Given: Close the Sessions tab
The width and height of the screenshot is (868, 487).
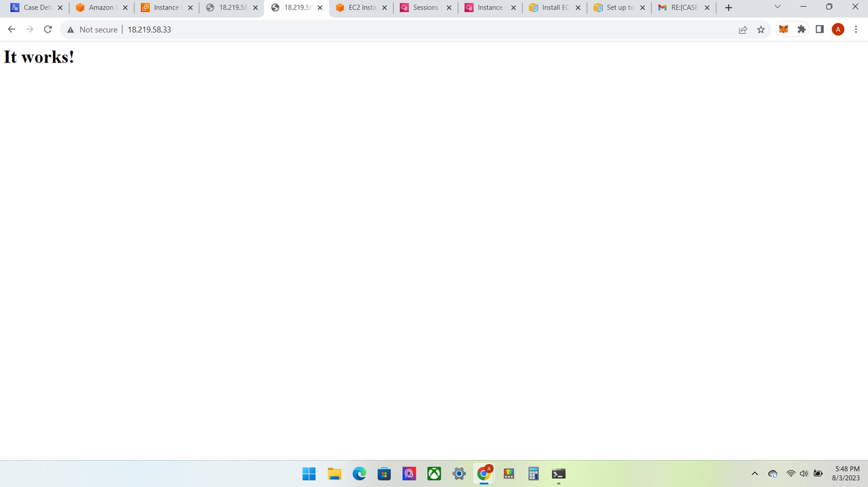Looking at the screenshot, I should [449, 8].
